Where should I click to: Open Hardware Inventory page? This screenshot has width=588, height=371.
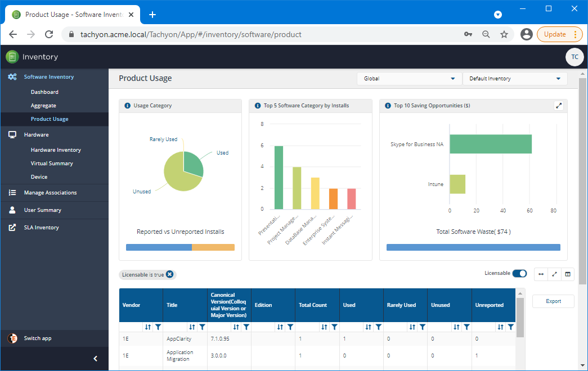[56, 150]
